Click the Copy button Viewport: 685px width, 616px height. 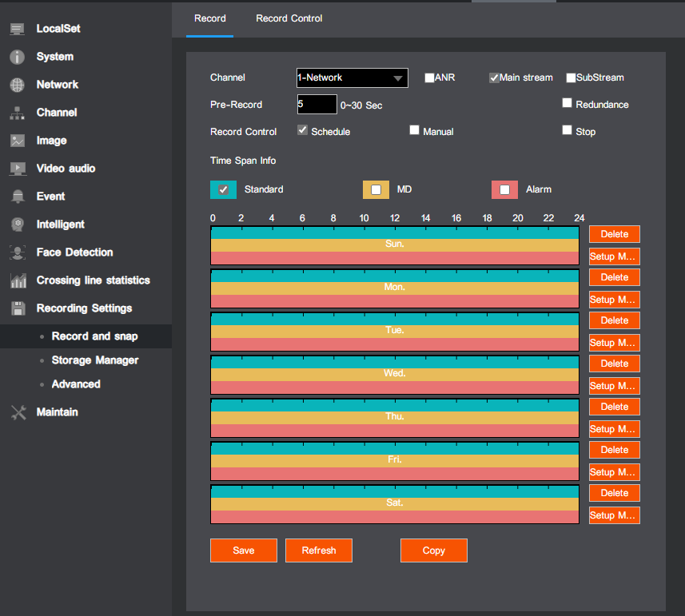[434, 550]
